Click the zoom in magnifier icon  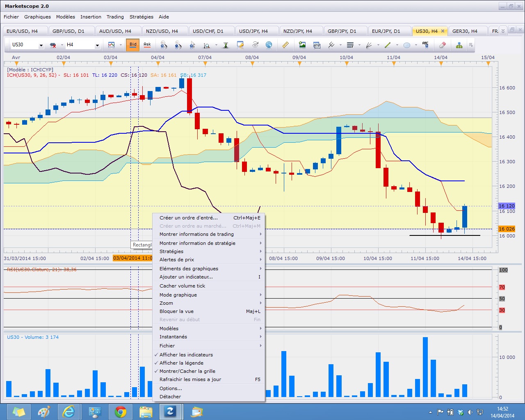click(x=164, y=45)
